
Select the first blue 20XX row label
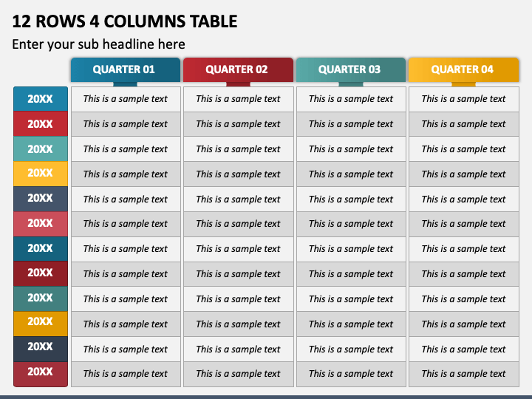pos(41,99)
